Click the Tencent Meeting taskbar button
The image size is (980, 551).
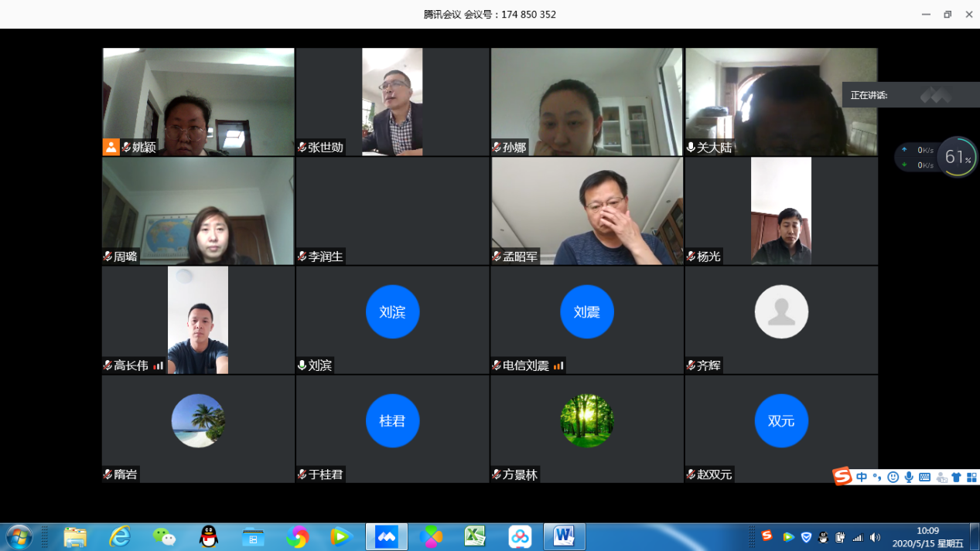click(x=387, y=536)
